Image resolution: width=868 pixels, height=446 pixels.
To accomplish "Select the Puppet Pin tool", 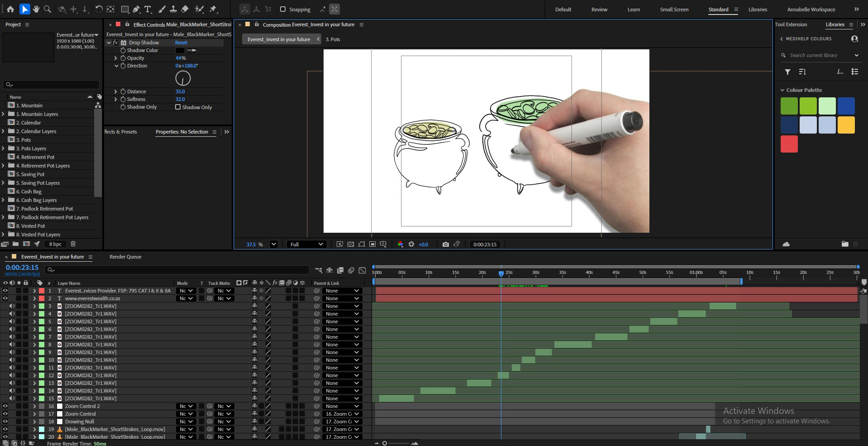I will click(x=213, y=9).
